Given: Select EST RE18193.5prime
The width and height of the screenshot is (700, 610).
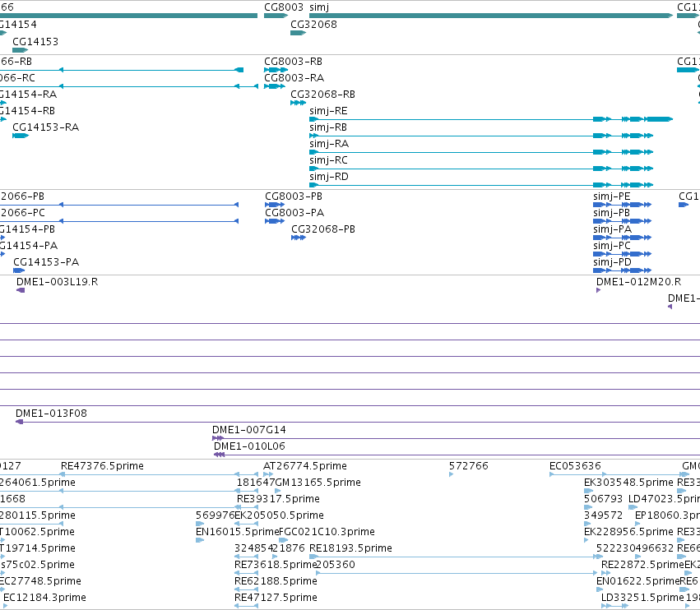Looking at the screenshot, I should [x=456, y=557].
